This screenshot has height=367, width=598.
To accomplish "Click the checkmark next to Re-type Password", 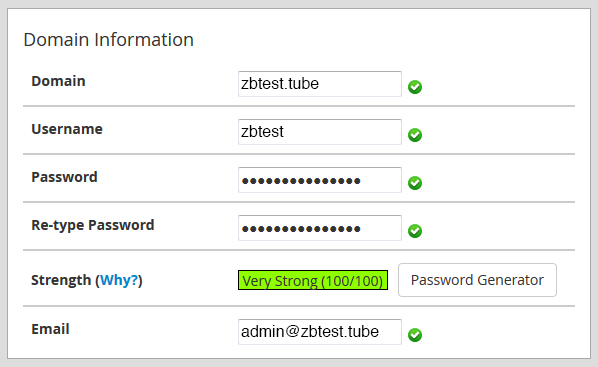I will coord(415,231).
